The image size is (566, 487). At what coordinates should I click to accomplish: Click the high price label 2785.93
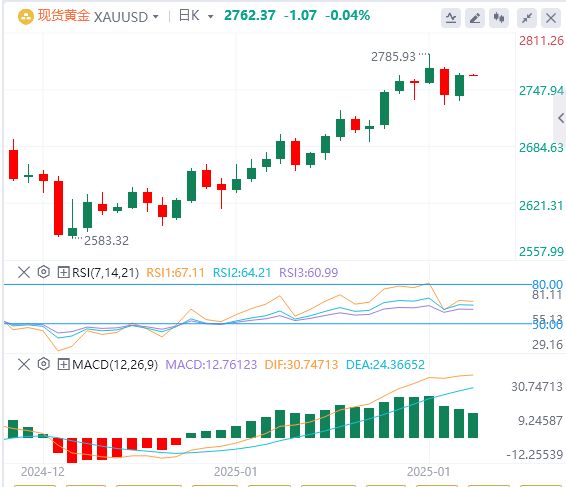393,57
